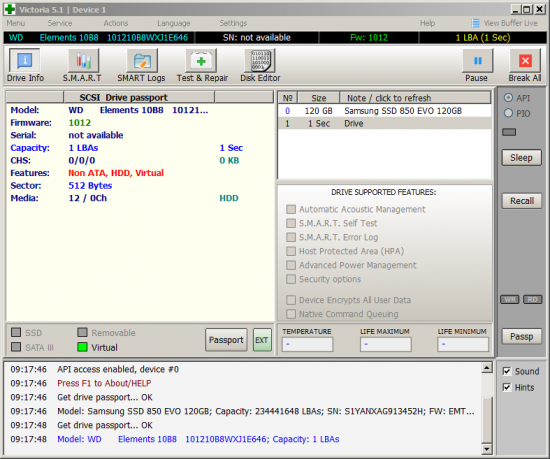Select the API radio button
The image size is (550, 459).
[x=508, y=98]
